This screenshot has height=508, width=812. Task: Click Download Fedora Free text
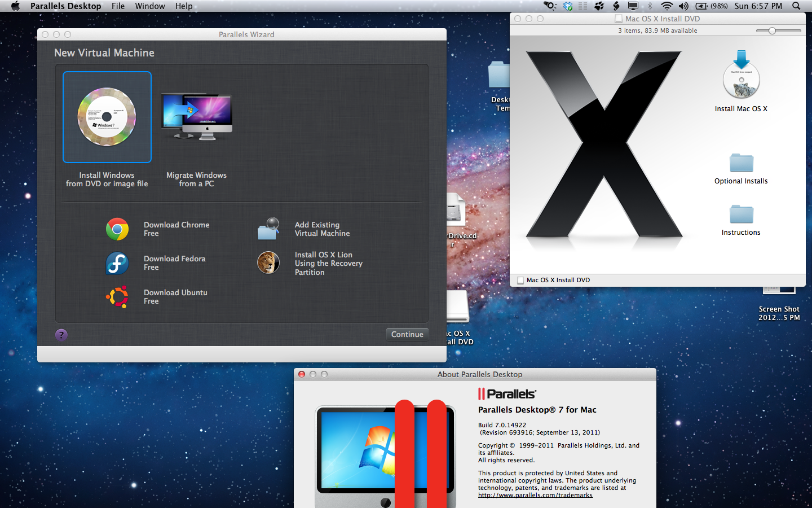coord(174,262)
